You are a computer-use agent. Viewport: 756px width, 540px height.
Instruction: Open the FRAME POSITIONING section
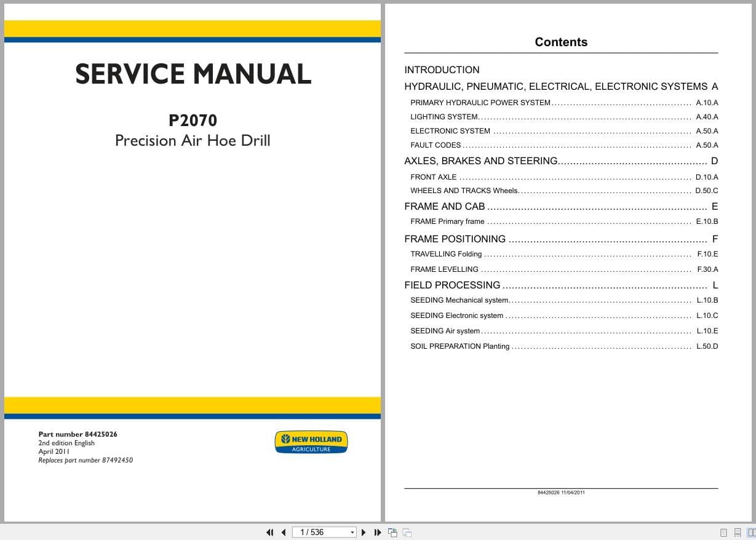[x=561, y=239]
